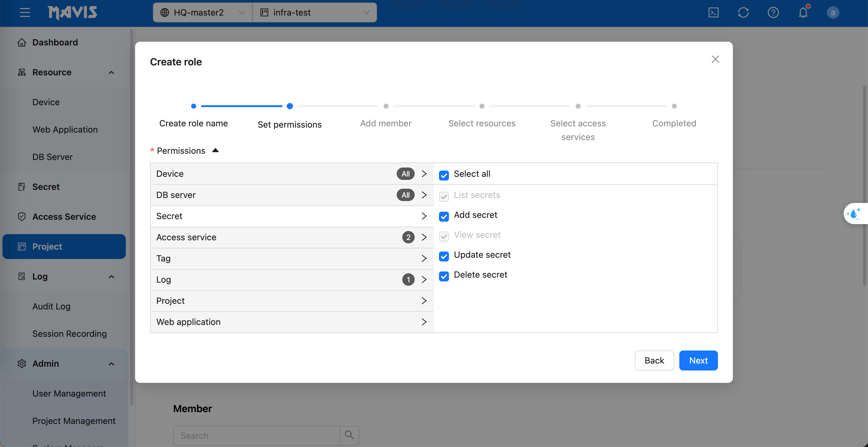868x447 pixels.
Task: Open the terminal console icon
Action: [713, 12]
